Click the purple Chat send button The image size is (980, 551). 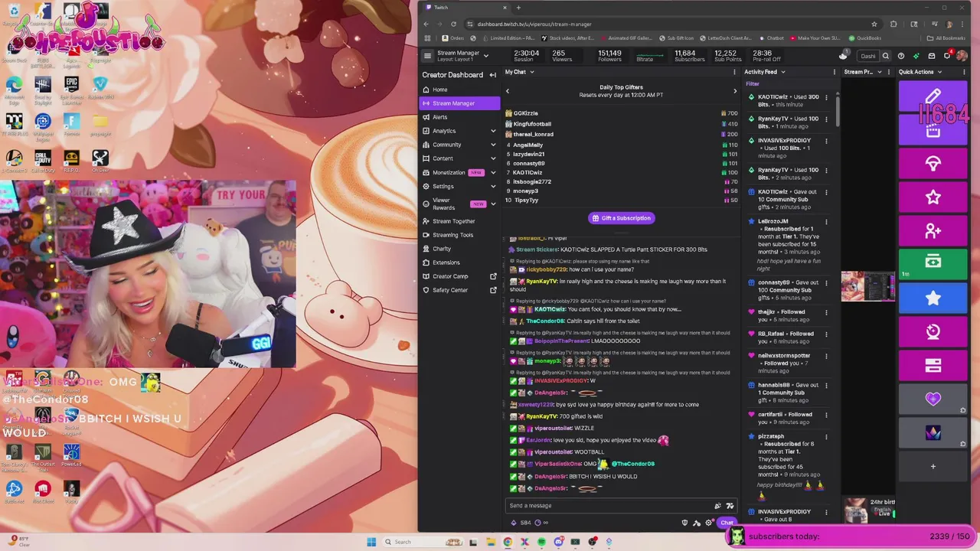click(x=727, y=523)
